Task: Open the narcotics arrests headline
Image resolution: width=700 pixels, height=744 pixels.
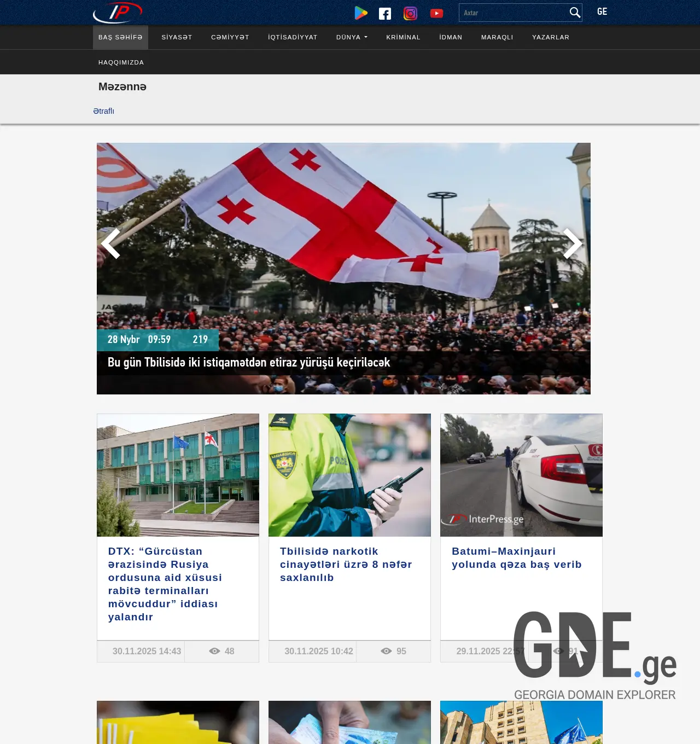Action: pyautogui.click(x=346, y=564)
